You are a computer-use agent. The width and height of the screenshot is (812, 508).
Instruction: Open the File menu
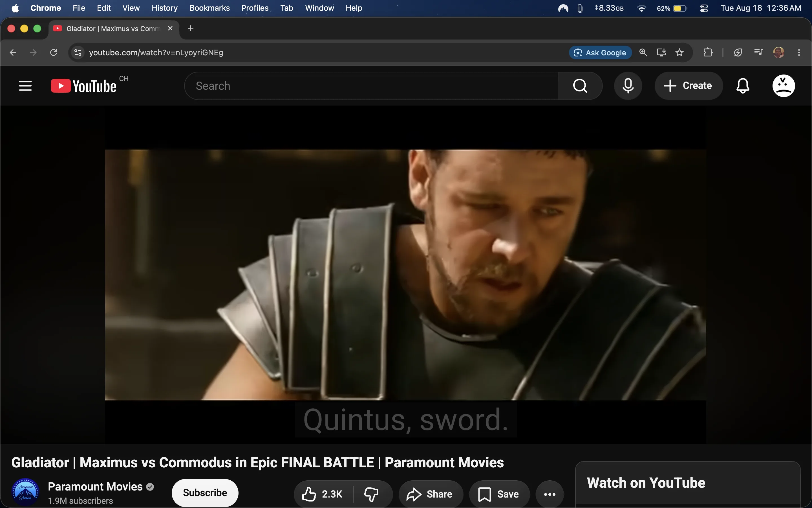pos(79,8)
